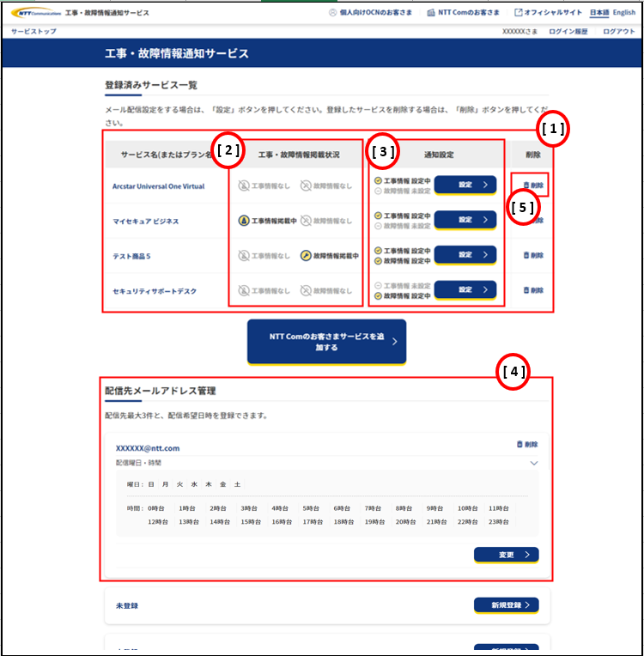The width and height of the screenshot is (644, 656).
Task: Select 6時台 time slot
Action: point(342,508)
